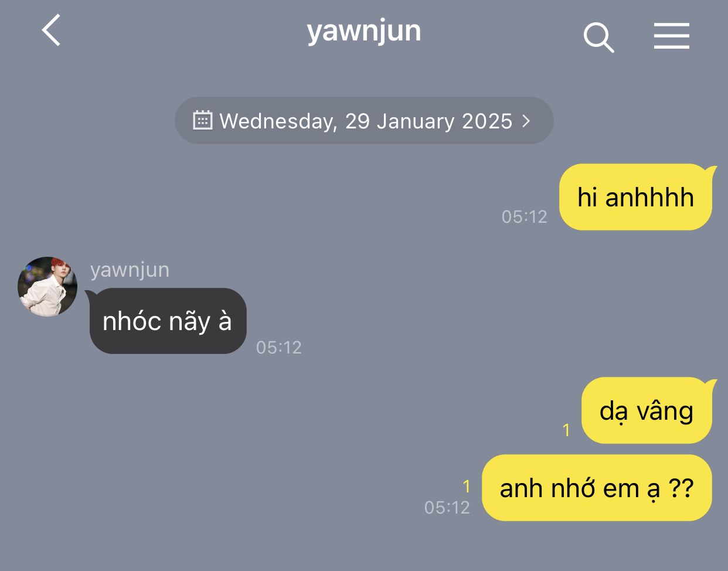Viewport: 728px width, 571px height.
Task: Open yawnjun's red-haired profile avatar
Action: tap(47, 286)
